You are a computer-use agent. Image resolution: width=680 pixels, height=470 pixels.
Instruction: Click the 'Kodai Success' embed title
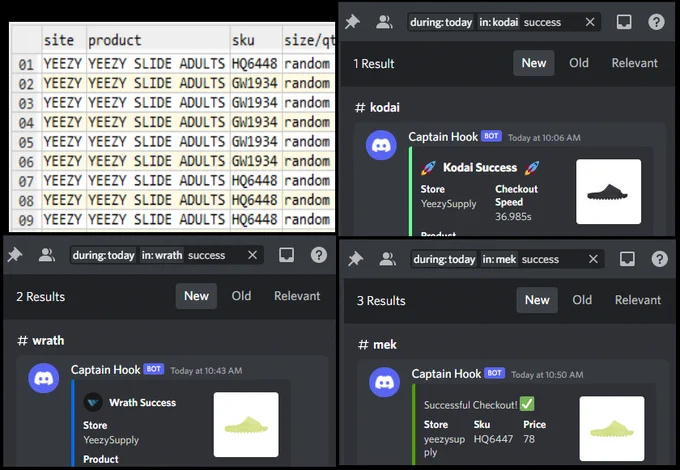[x=480, y=167]
